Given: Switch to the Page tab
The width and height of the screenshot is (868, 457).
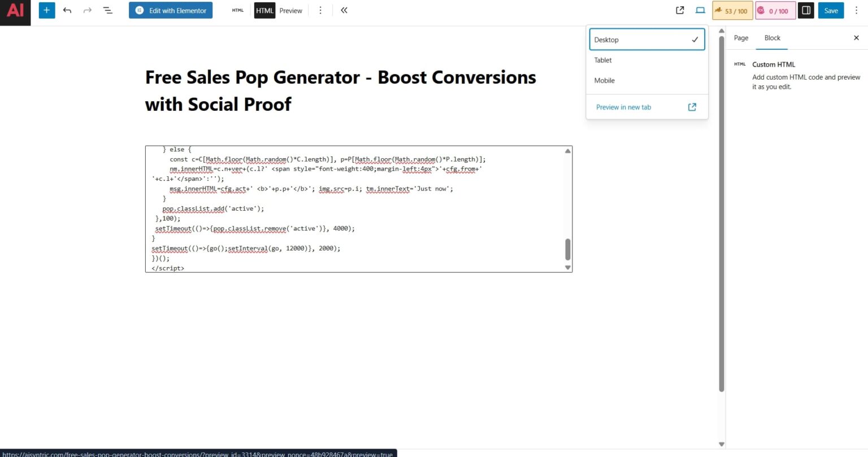Looking at the screenshot, I should (740, 38).
